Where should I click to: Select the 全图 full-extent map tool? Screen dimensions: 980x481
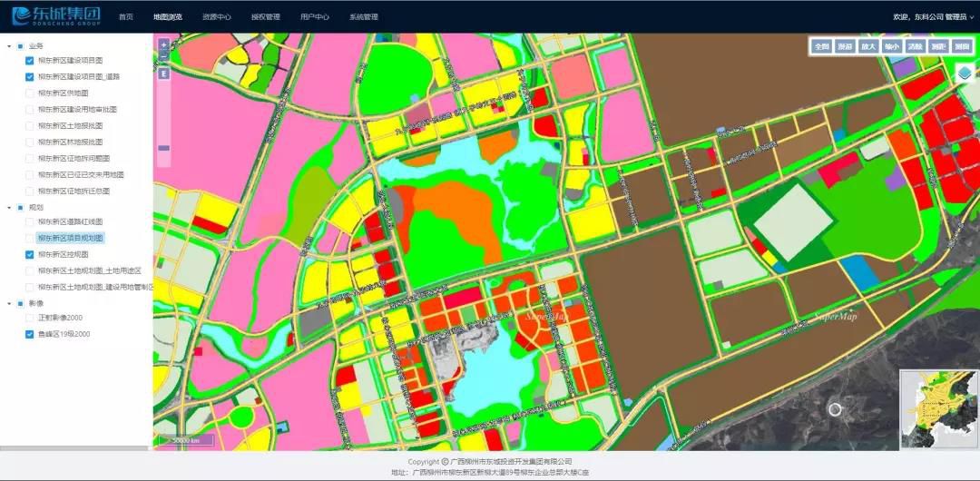821,46
